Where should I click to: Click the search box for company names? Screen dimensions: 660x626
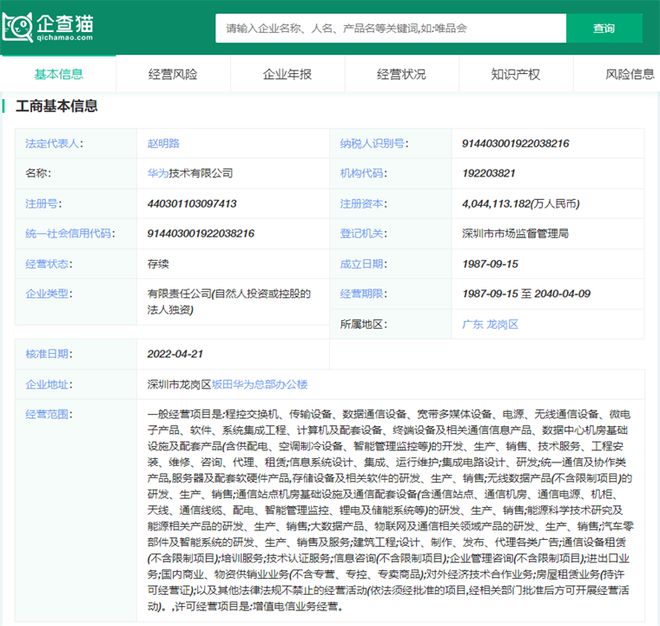tap(391, 28)
